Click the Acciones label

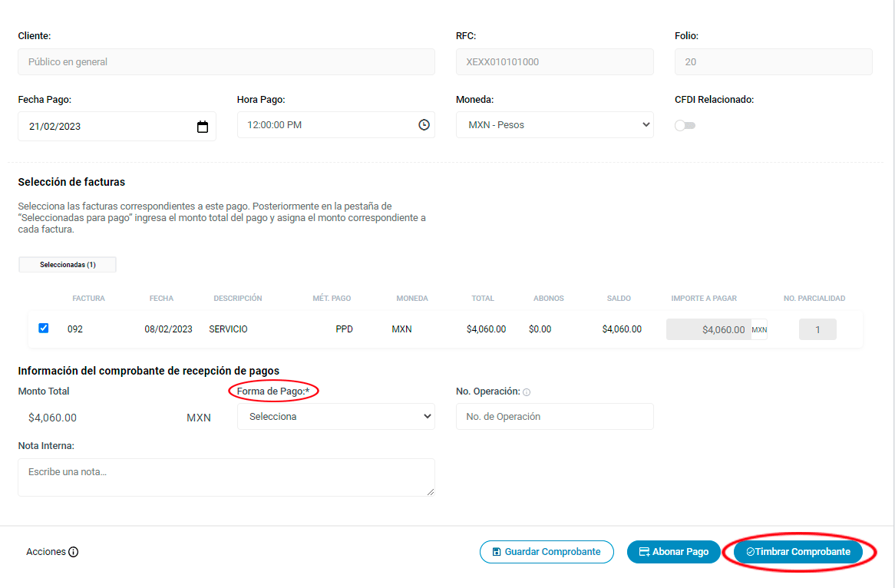(45, 552)
